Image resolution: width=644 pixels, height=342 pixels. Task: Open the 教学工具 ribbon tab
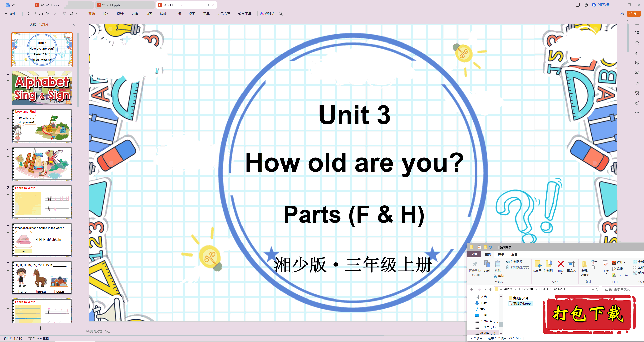pos(245,14)
